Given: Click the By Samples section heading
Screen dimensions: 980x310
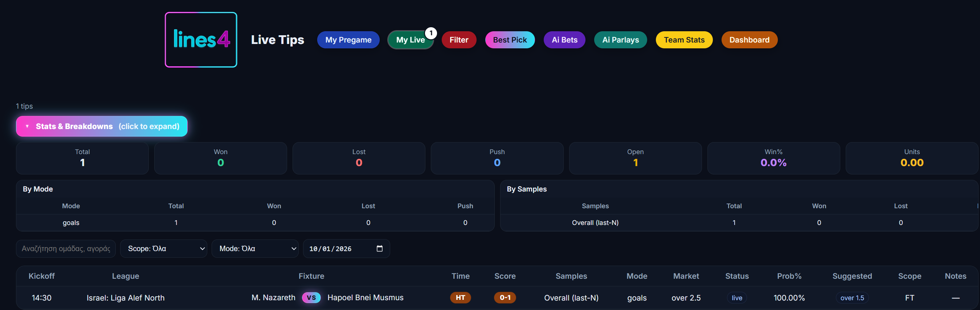Looking at the screenshot, I should [x=527, y=189].
